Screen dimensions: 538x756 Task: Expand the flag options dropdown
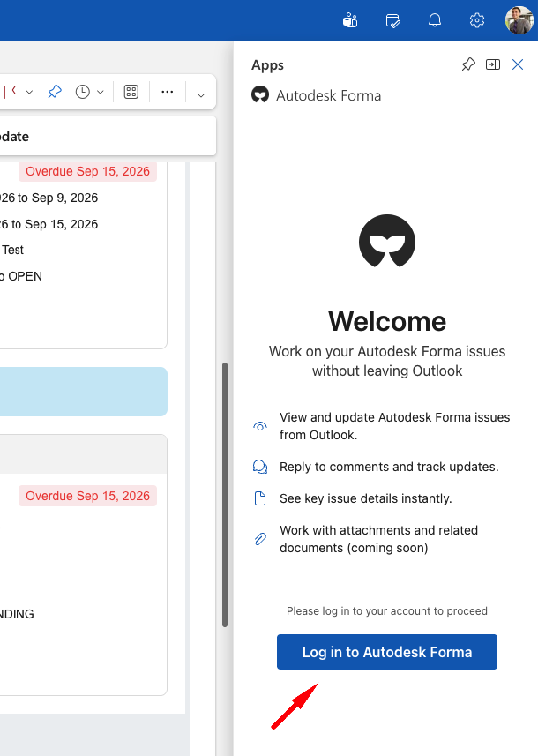pos(29,92)
